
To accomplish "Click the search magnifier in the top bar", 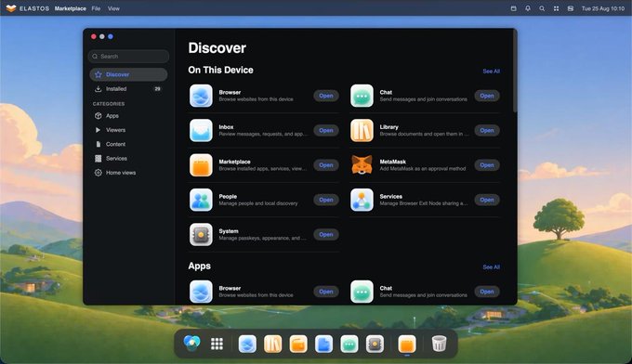I will tap(542, 8).
